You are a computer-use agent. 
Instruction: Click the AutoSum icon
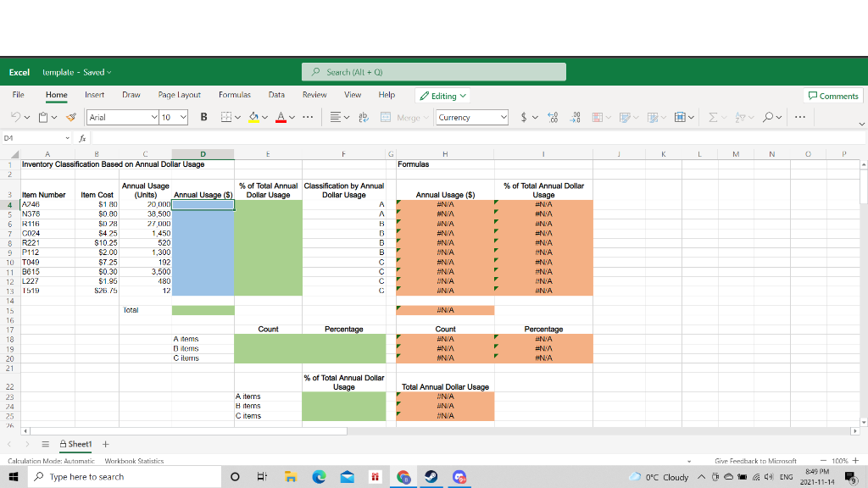tap(711, 118)
